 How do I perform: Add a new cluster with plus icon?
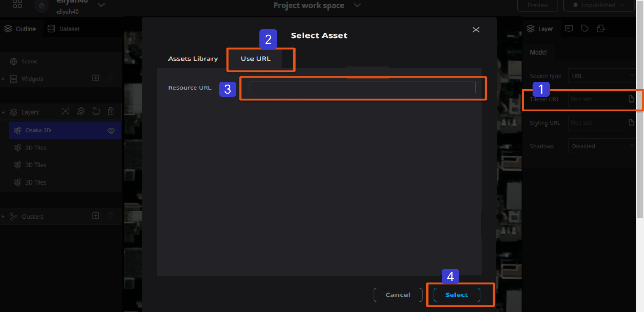(x=96, y=216)
